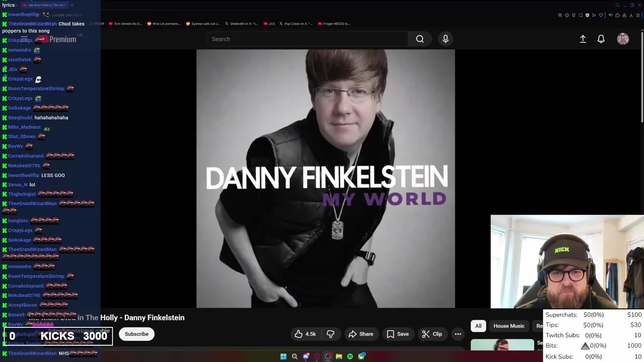Click the YouTube search magnifier button
Viewport: 644px width, 362px height.
coord(420,39)
